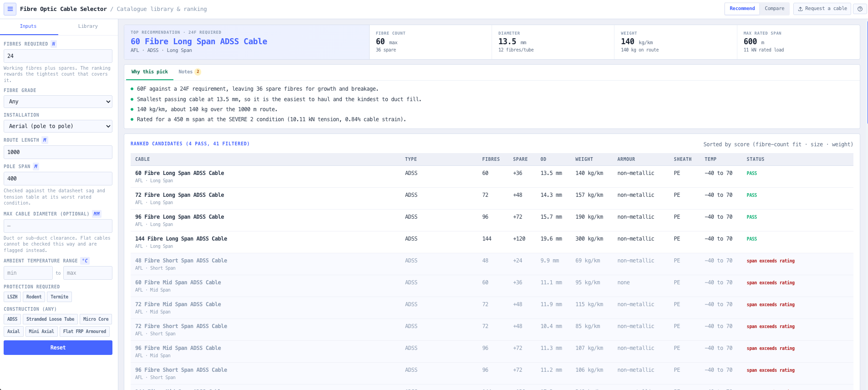Toggle the Rodent protection chip
The image size is (868, 390).
(34, 297)
